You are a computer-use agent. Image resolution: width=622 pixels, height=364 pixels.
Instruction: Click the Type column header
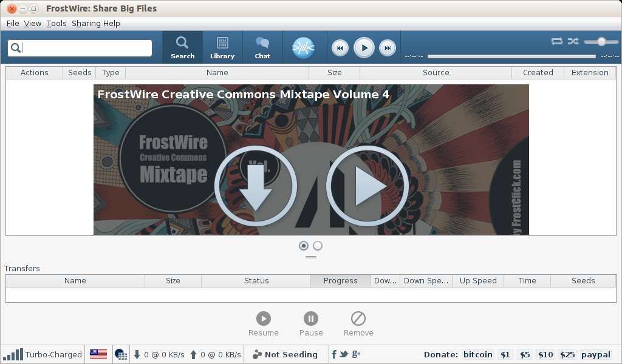(111, 72)
